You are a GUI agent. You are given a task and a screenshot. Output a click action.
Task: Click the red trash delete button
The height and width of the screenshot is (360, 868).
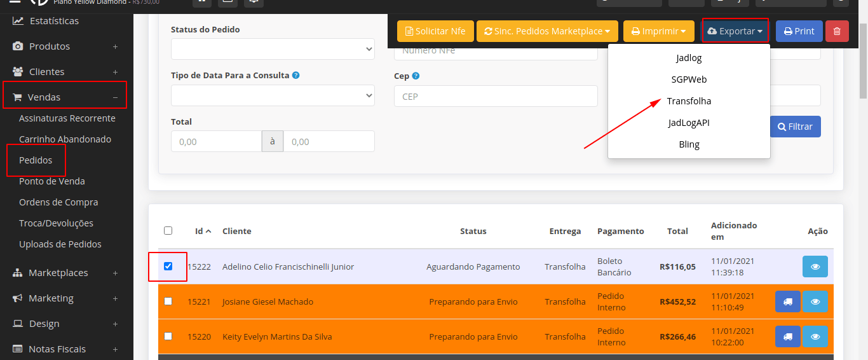pyautogui.click(x=837, y=31)
